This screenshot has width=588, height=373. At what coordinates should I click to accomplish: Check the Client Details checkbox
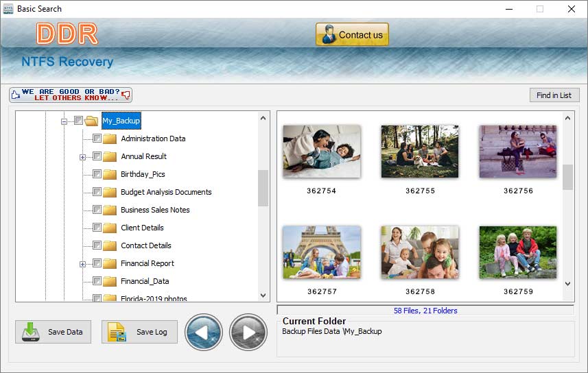click(x=97, y=227)
